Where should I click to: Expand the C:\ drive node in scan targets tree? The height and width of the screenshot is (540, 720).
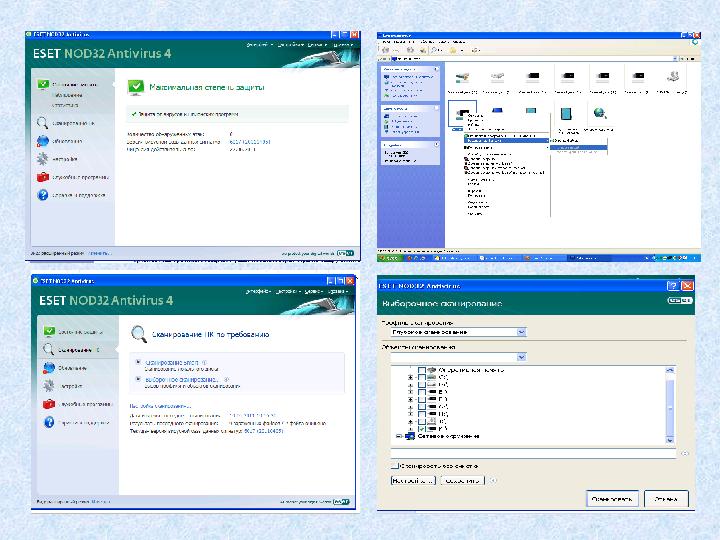pyautogui.click(x=411, y=377)
